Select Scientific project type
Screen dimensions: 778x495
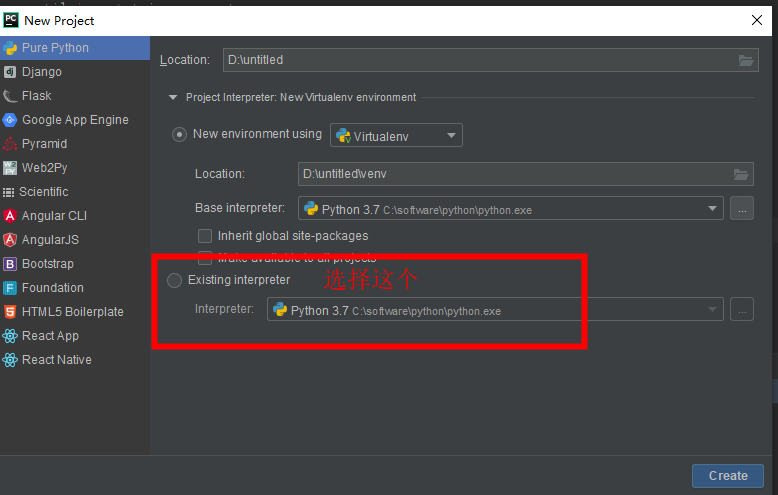coord(75,192)
